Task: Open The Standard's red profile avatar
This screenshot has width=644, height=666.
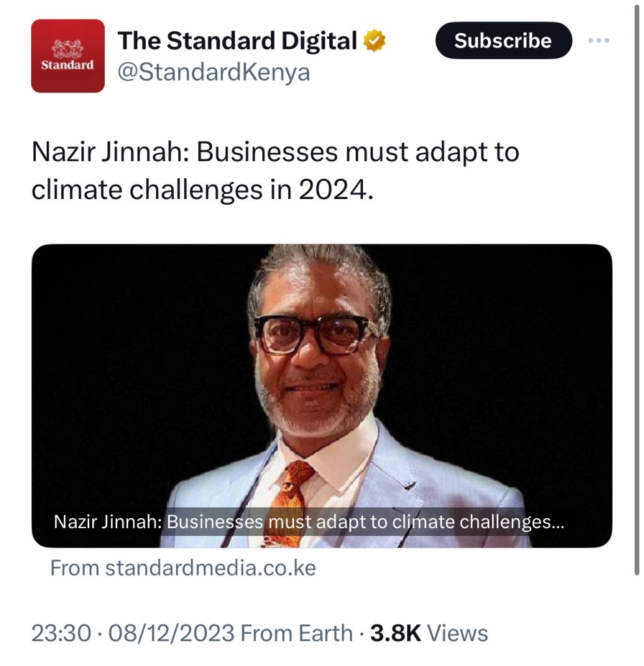Action: pos(68,56)
